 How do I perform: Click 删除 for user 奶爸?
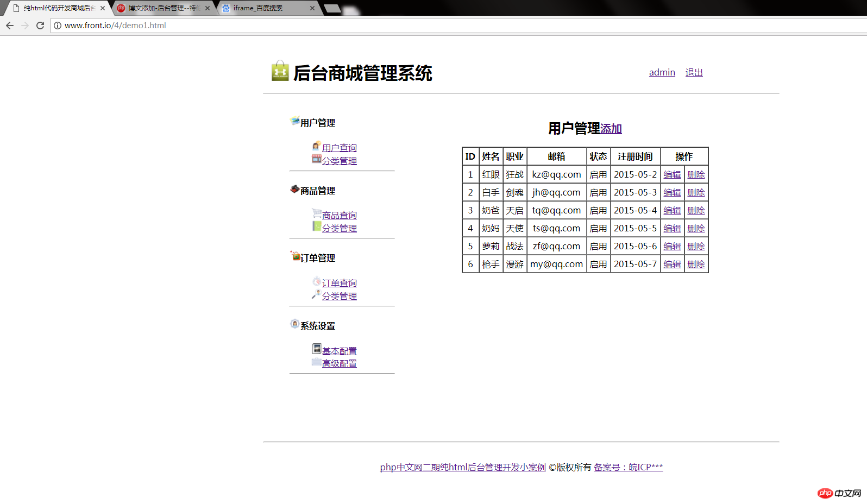coord(696,210)
